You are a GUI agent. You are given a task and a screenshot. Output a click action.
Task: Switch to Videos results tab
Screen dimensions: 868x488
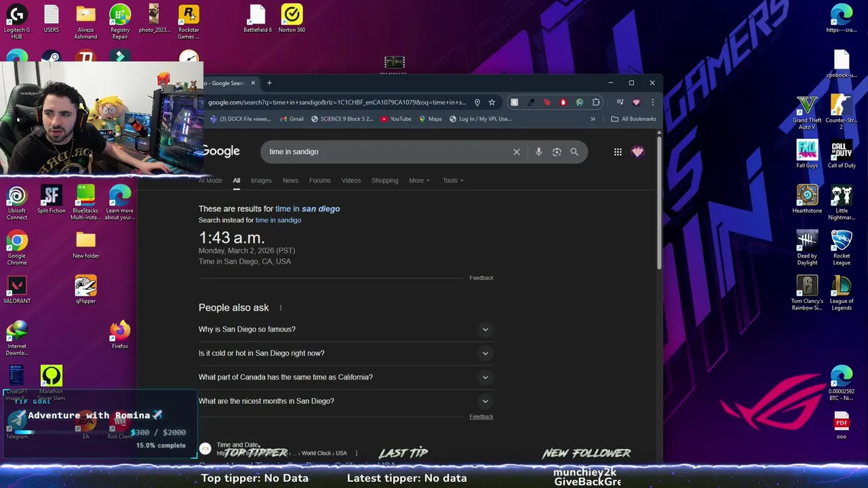(x=351, y=180)
